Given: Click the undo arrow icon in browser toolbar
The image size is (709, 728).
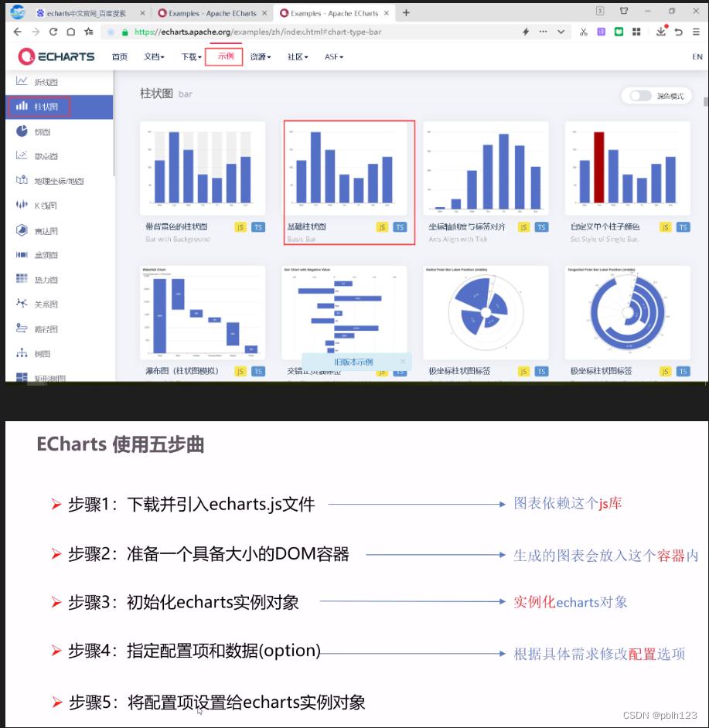Looking at the screenshot, I should point(678,32).
